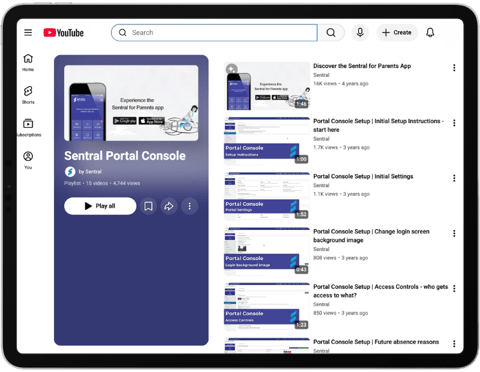Open Access Controls video thumbnail

coord(267,307)
